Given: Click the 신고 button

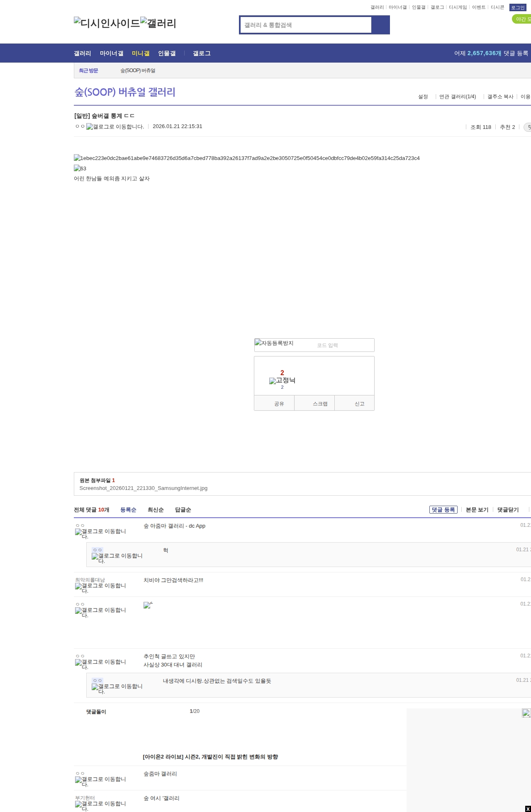Looking at the screenshot, I should click(x=355, y=403).
